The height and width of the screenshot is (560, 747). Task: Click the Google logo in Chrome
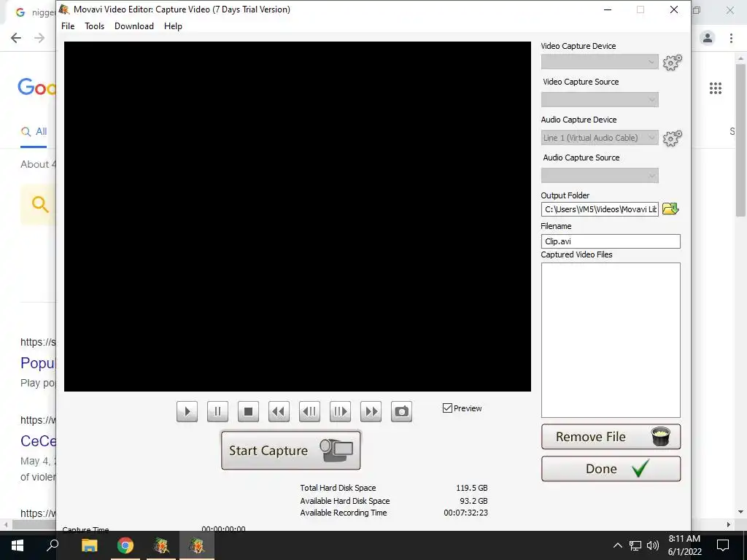tap(36, 87)
